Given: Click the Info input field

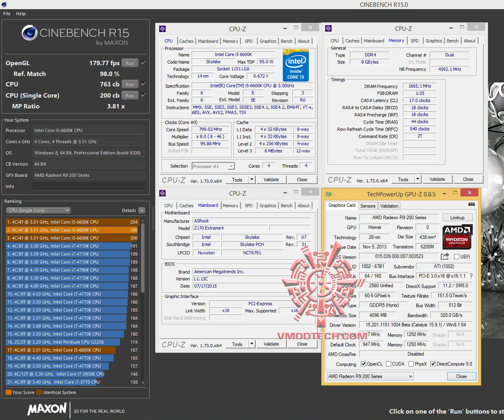Looking at the screenshot, I should pyautogui.click(x=89, y=186).
